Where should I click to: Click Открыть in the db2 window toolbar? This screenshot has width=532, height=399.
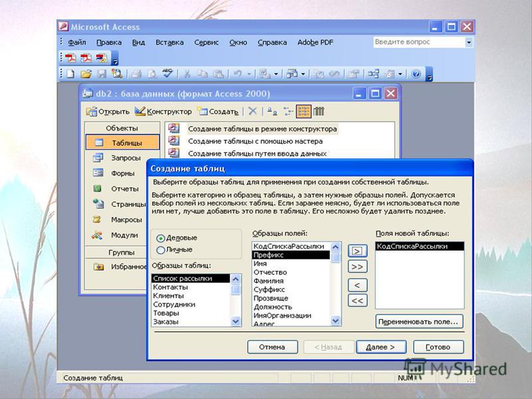pyautogui.click(x=108, y=111)
